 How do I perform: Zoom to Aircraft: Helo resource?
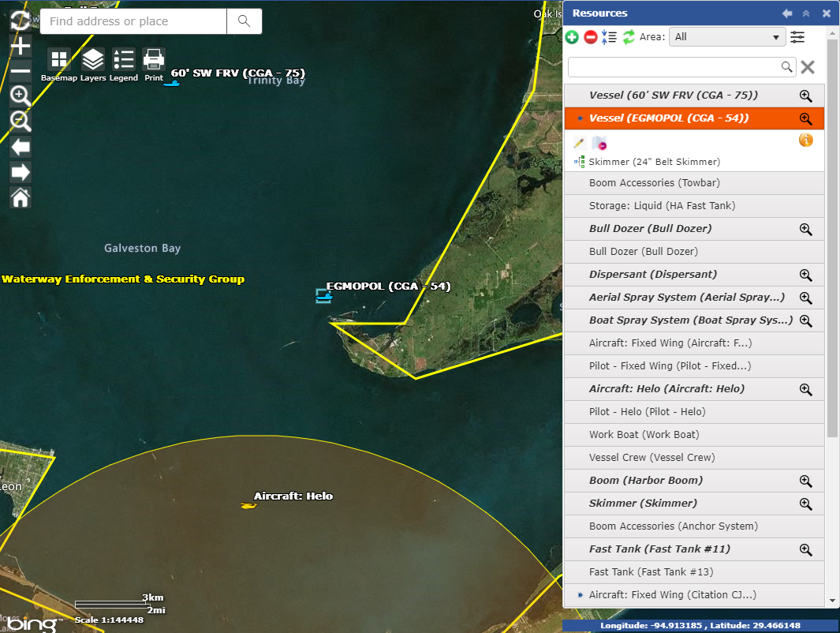805,389
